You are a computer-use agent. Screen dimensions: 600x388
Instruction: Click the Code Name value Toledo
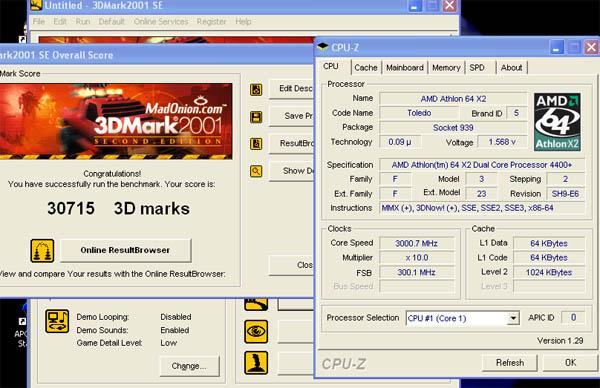coord(419,113)
